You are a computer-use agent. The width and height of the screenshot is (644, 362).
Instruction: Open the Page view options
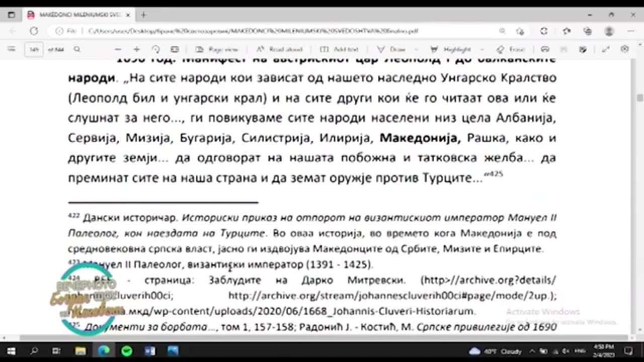pos(217,49)
